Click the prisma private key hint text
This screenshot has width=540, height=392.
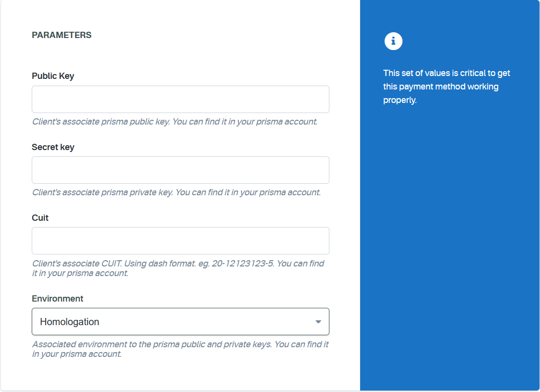[176, 192]
